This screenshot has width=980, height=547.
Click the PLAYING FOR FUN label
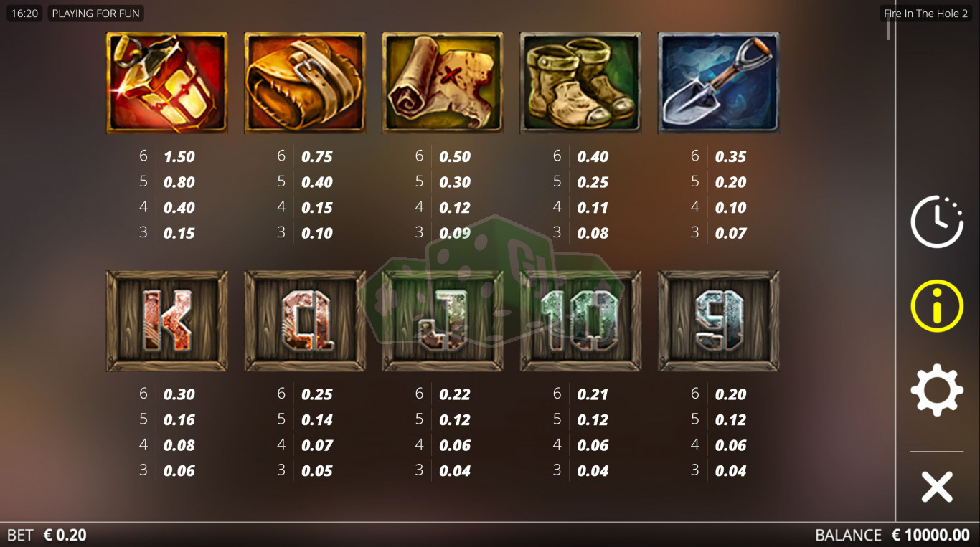pyautogui.click(x=96, y=14)
